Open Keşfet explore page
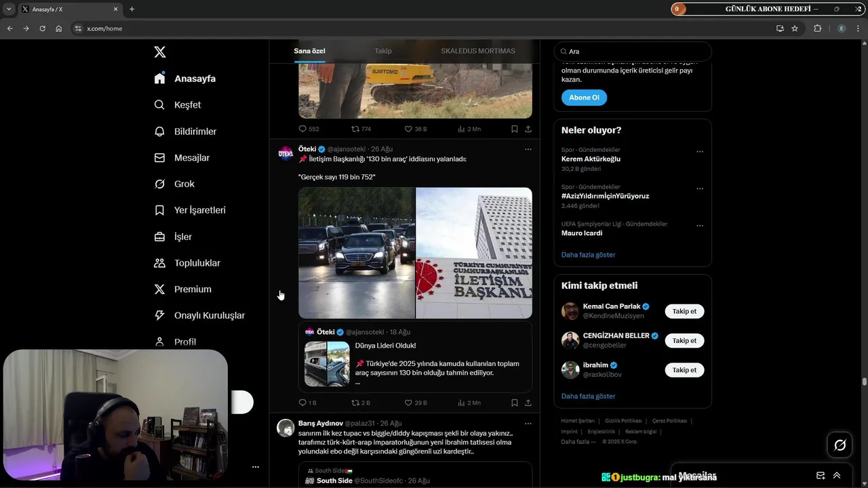Viewport: 868px width, 488px height. coord(178,105)
